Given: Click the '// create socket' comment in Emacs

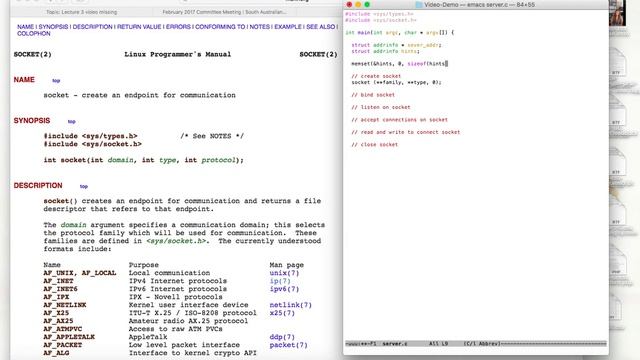Looking at the screenshot, I should click(376, 76).
